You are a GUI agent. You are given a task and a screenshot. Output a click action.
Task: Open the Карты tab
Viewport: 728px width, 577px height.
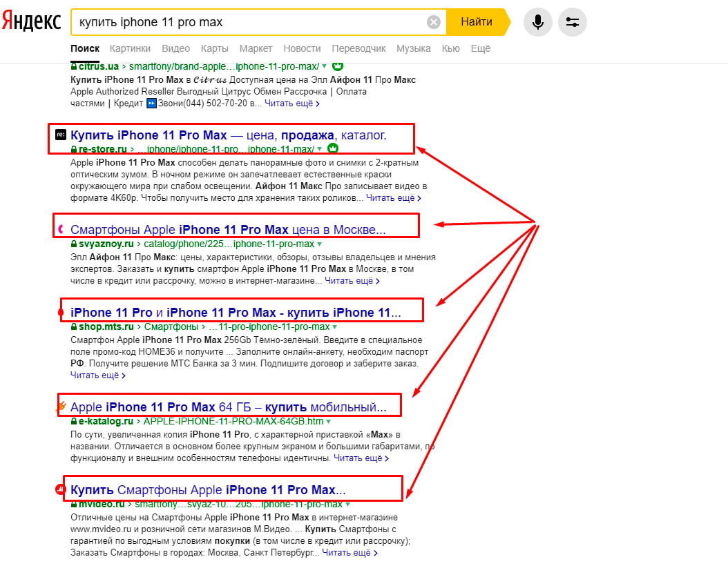(215, 48)
